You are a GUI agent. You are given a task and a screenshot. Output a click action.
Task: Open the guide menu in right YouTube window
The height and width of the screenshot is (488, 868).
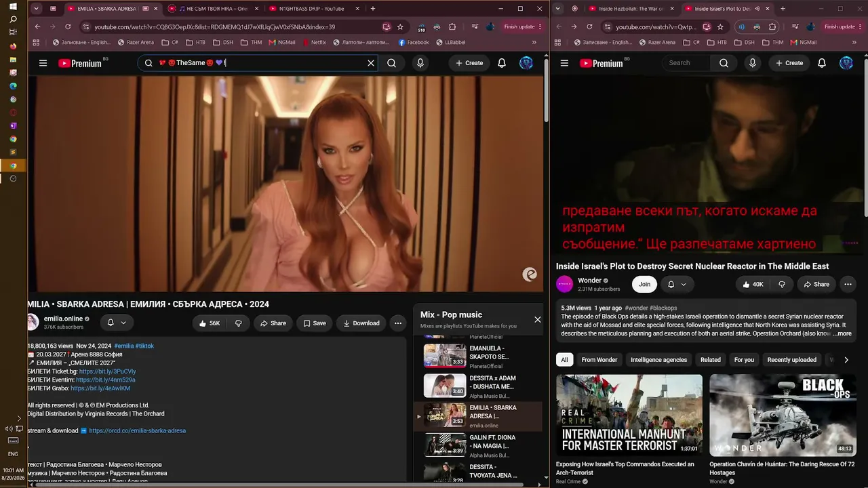click(x=564, y=63)
